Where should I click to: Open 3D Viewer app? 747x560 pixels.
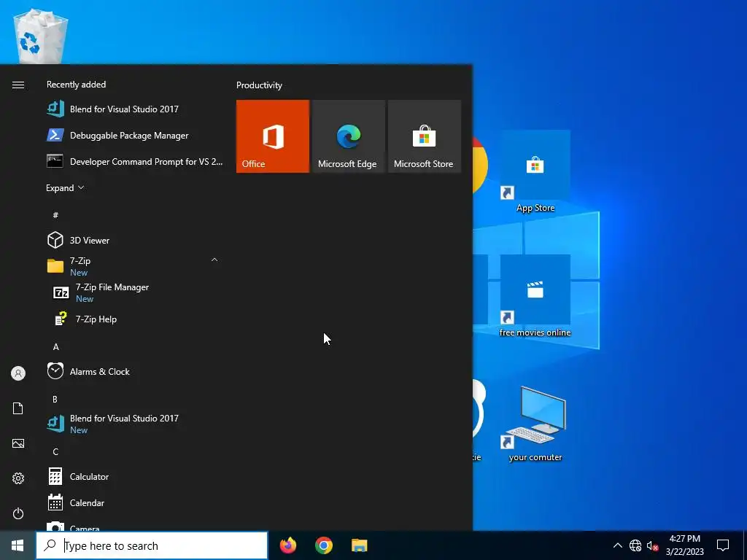coord(135,240)
